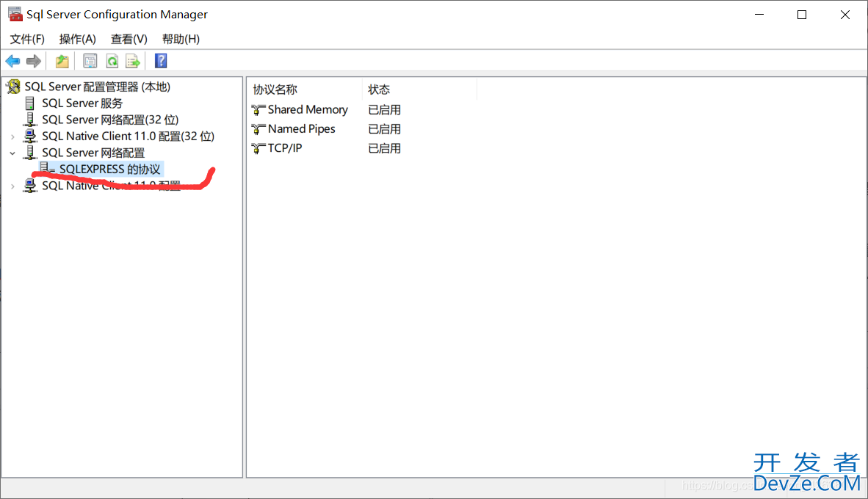Open the Properties toolbar icon
This screenshot has width=868, height=499.
point(90,61)
